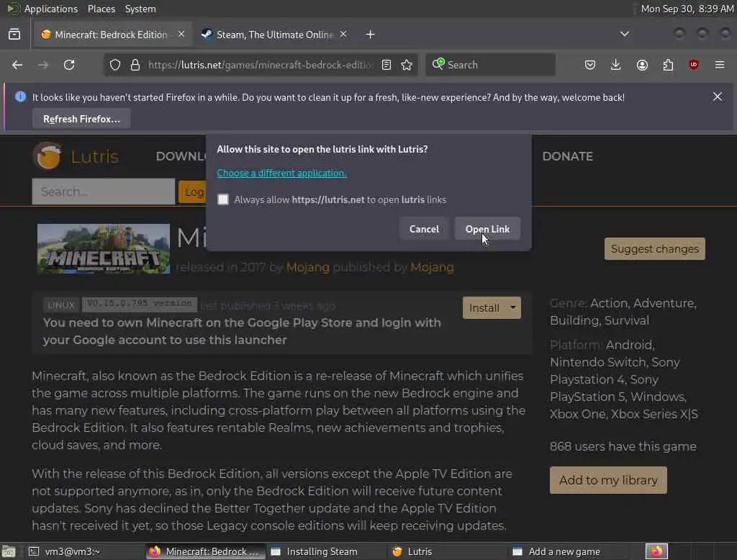Screen dimensions: 737x560
Task: Click the Minecraft: Bedrock taskbar entry
Action: tap(206, 551)
